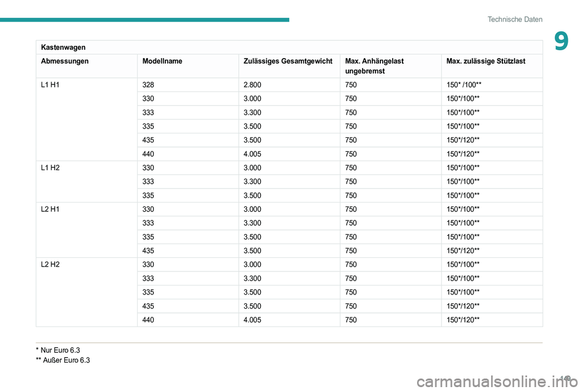The height and width of the screenshot is (392, 588).
Task: Click the 'Technische Daten' page header
Action: tap(514, 20)
